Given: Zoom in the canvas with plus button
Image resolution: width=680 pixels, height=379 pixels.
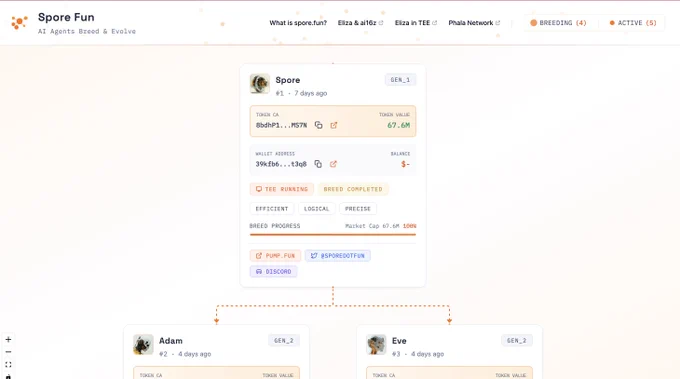Looking at the screenshot, I should [8, 340].
